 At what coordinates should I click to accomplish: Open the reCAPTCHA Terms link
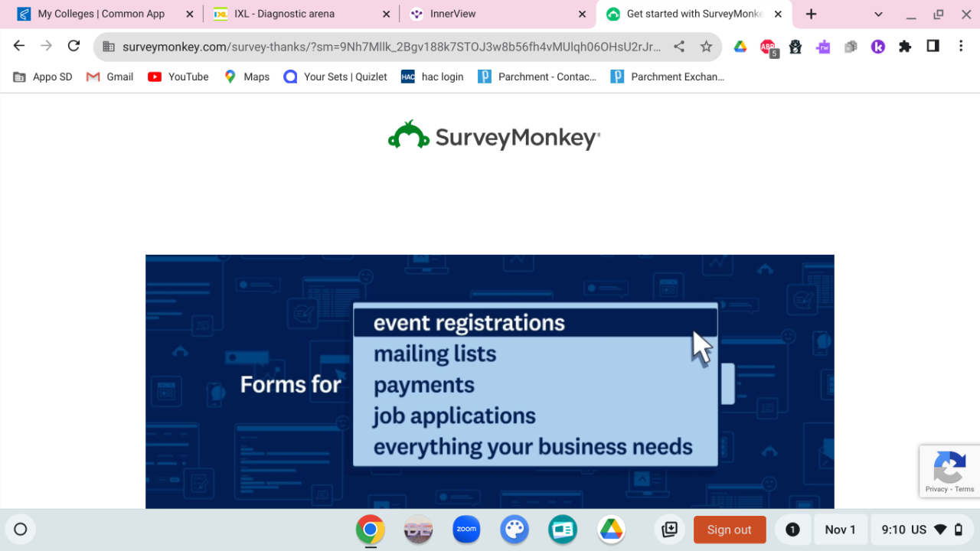965,489
